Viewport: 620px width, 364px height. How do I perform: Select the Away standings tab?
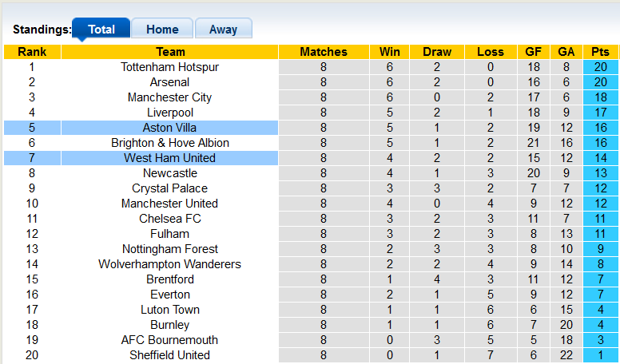pyautogui.click(x=223, y=30)
